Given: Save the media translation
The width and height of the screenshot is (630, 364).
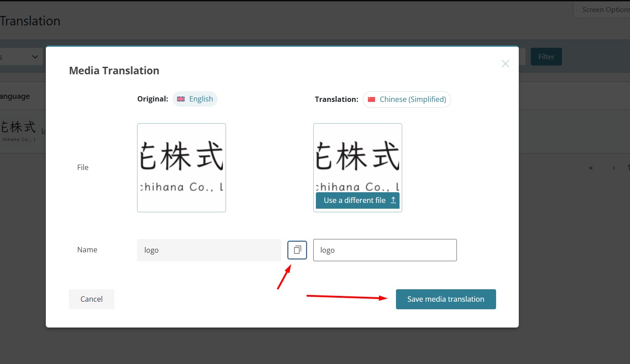Looking at the screenshot, I should point(446,299).
